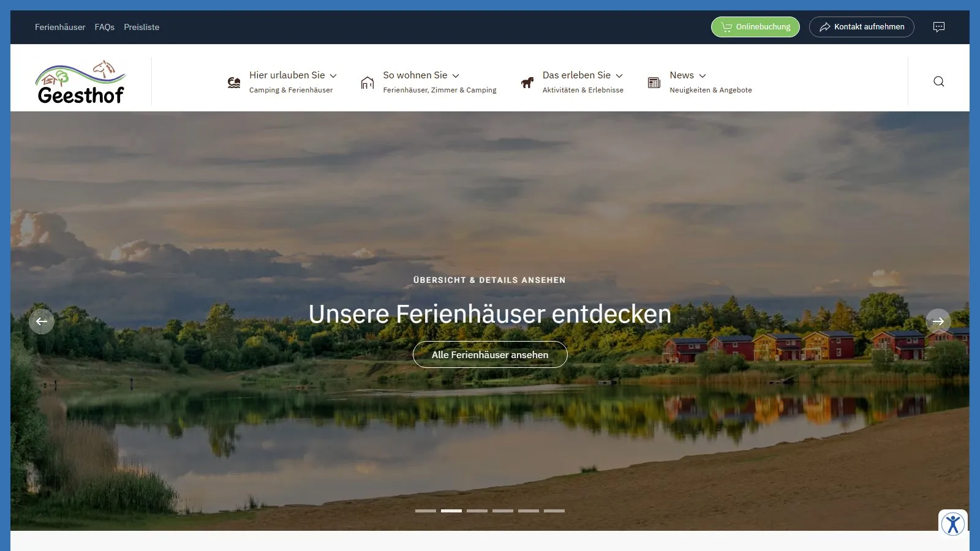Select the sixth slider indicator

click(x=554, y=511)
